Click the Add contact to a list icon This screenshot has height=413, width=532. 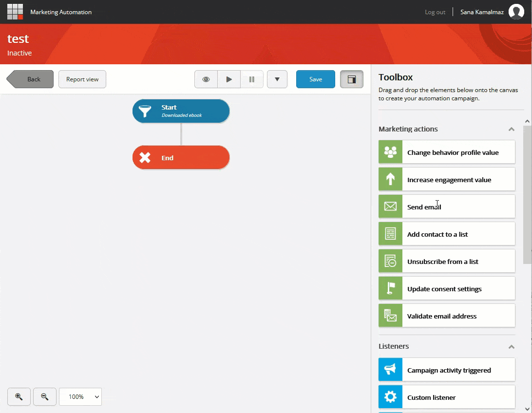click(391, 234)
